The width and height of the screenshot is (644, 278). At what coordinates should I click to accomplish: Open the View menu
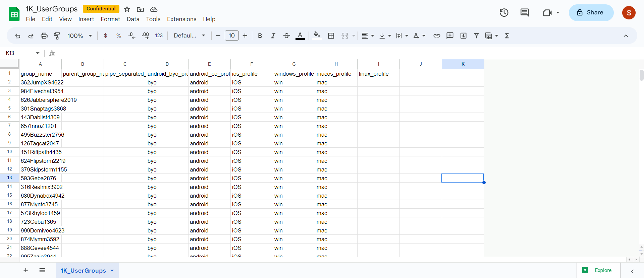[65, 19]
